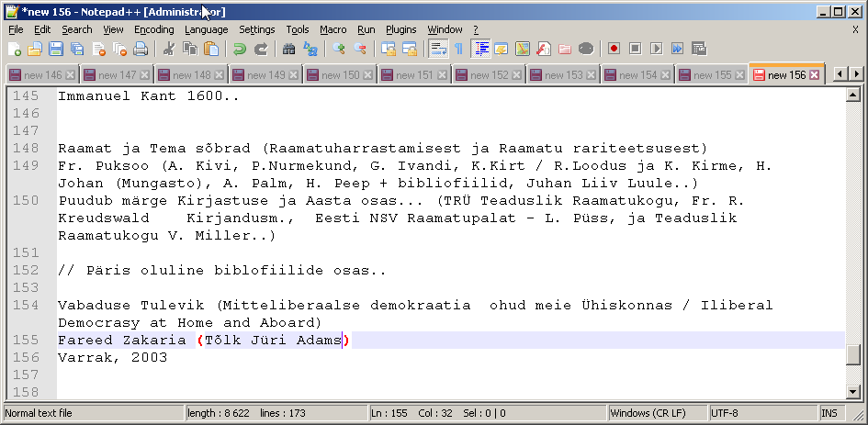Click tab bar right arrow button
Image resolution: width=868 pixels, height=425 pixels.
coord(856,74)
